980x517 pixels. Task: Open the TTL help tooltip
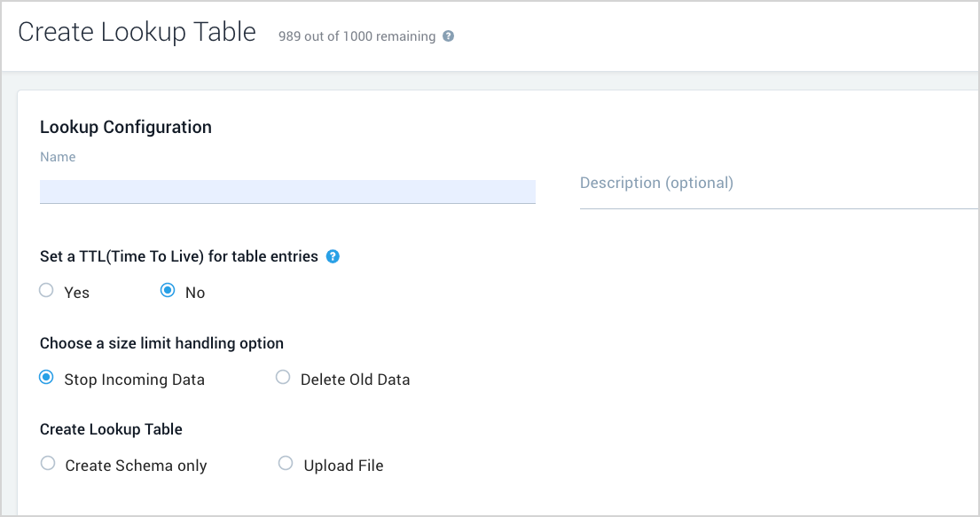click(333, 255)
